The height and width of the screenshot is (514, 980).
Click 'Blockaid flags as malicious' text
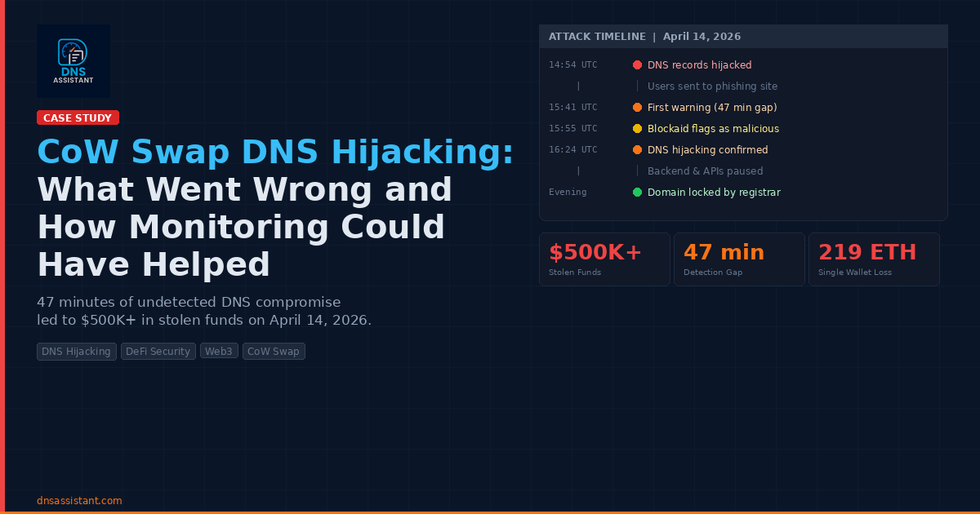click(x=713, y=129)
